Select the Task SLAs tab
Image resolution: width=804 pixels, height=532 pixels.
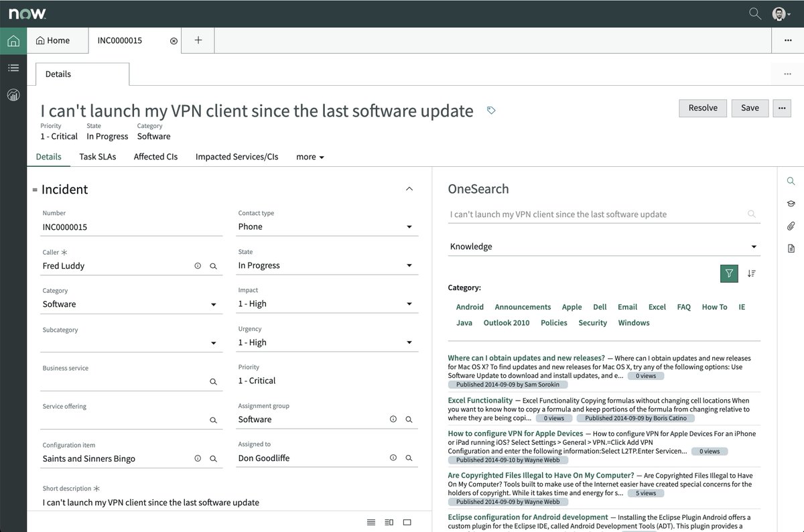(x=98, y=157)
